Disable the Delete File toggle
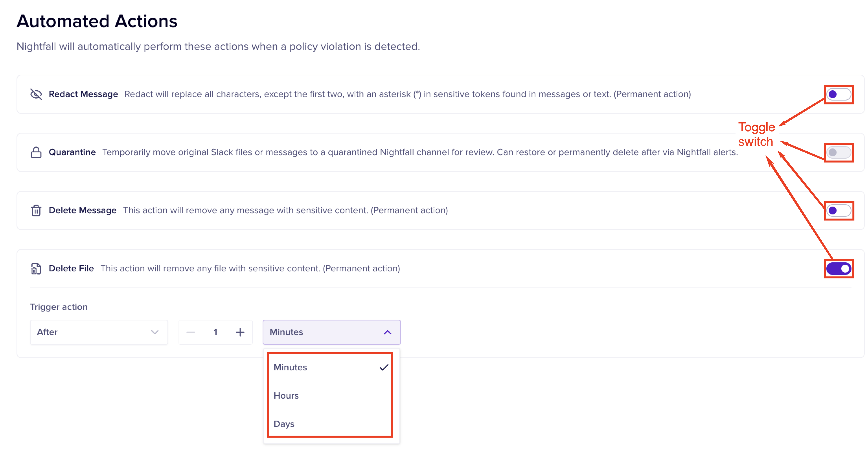This screenshot has height=476, width=868. pos(839,269)
